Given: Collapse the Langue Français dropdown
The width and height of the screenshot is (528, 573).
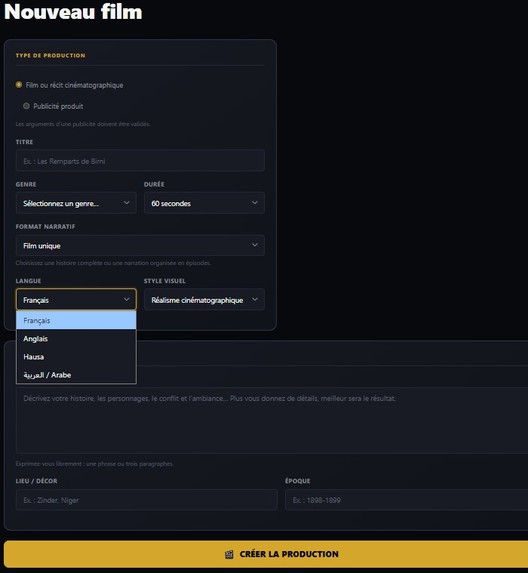Looking at the screenshot, I should coord(76,300).
